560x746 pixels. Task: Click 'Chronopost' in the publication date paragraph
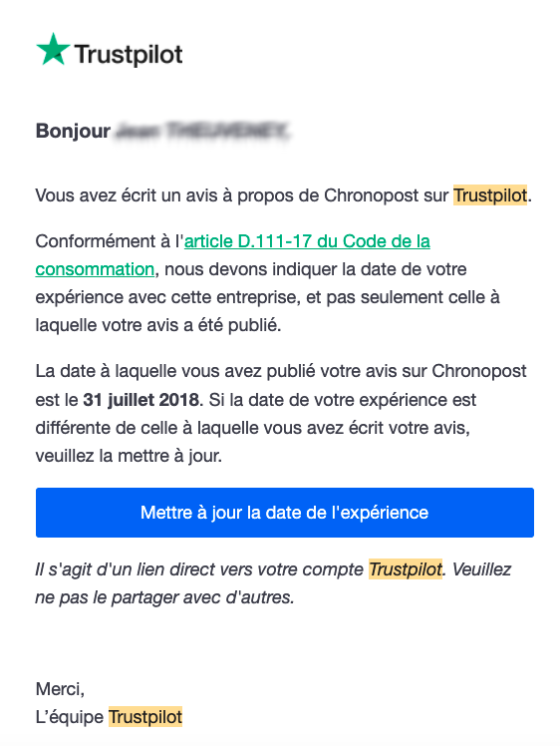pos(478,371)
